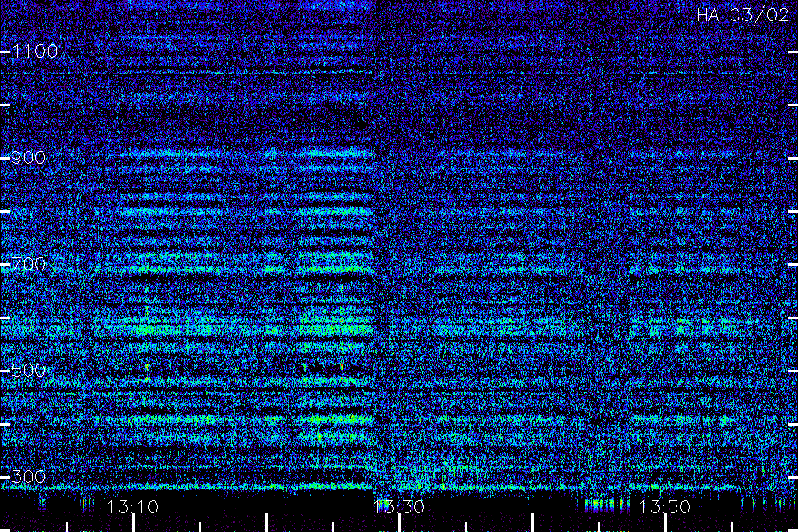This screenshot has width=798, height=532.
Task: Click the 300 frequency axis label
Action: pyautogui.click(x=28, y=477)
